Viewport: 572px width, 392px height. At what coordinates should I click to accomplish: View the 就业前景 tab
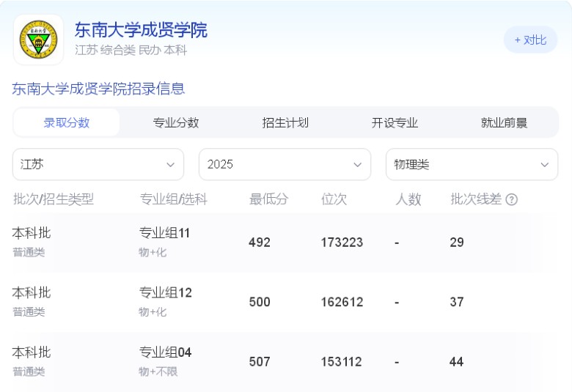(504, 122)
